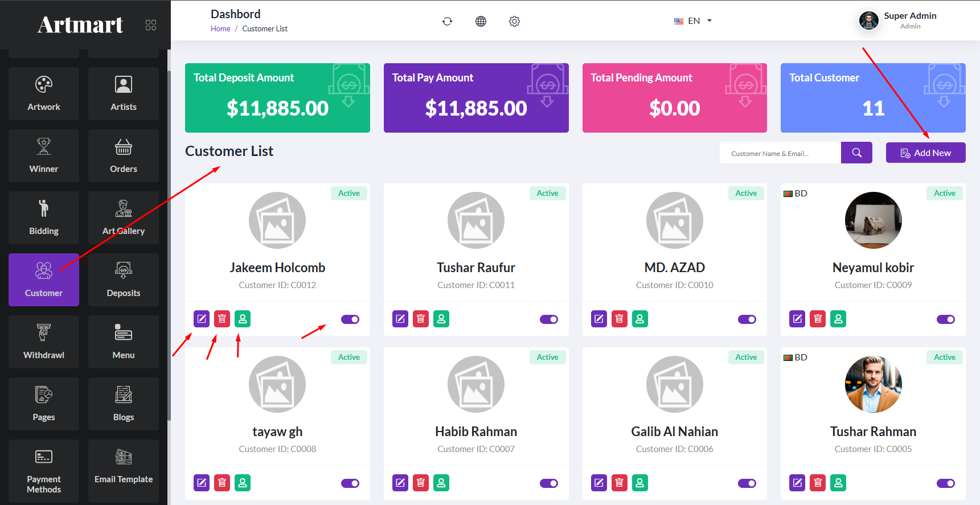Toggle Neyamul kobir's status switch
Screen dimensions: 980x505
[x=946, y=319]
